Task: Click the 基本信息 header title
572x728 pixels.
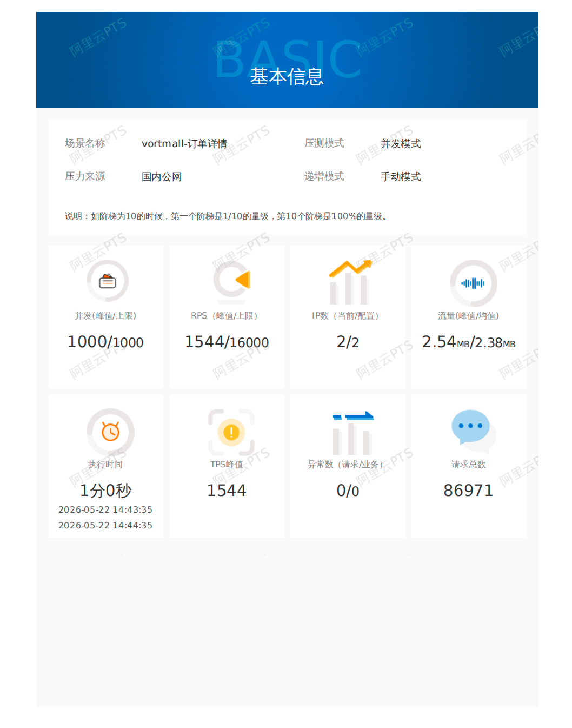Action: click(x=287, y=77)
